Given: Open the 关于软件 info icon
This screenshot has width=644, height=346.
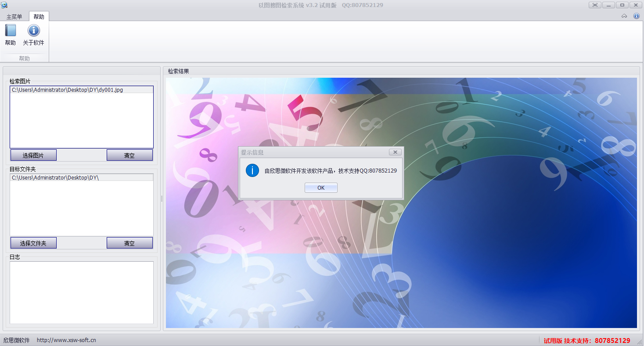Looking at the screenshot, I should [33, 30].
